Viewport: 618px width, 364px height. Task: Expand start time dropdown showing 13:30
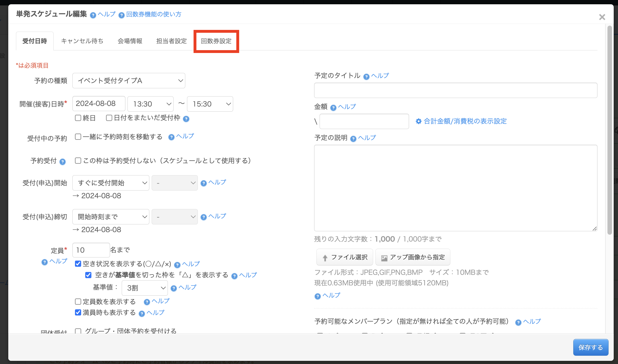pos(150,104)
